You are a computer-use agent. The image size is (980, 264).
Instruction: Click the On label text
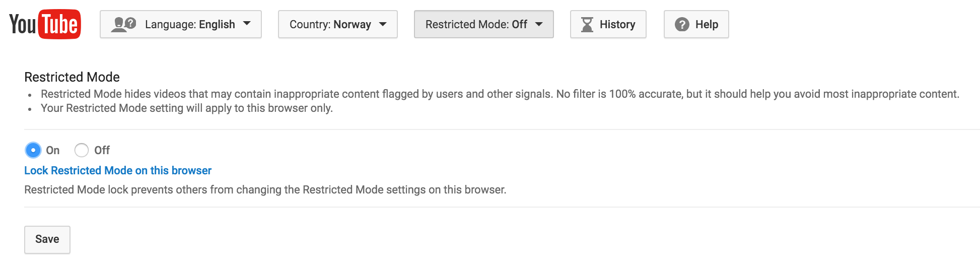click(x=53, y=150)
